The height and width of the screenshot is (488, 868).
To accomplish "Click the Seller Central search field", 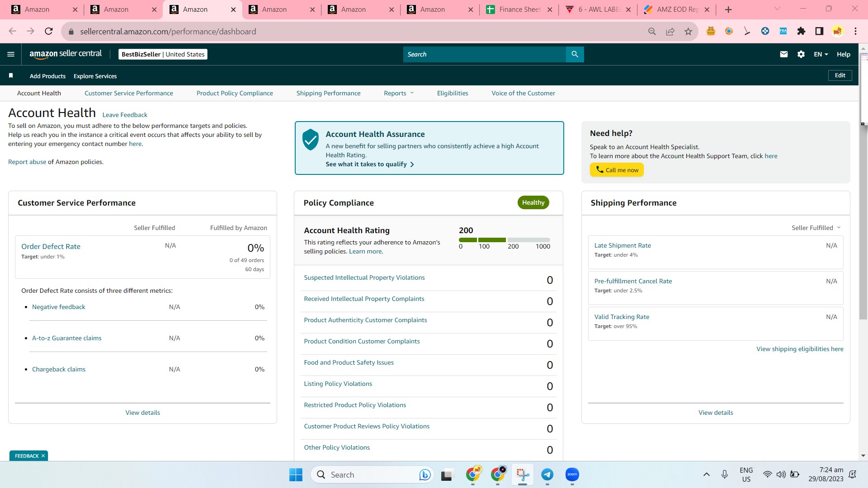I will click(x=484, y=54).
